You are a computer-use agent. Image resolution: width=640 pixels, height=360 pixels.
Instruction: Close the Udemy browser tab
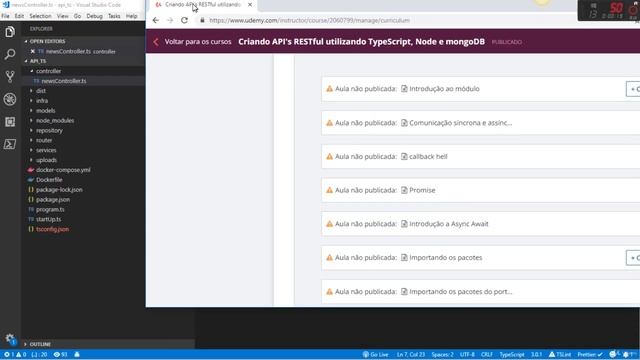[250, 4]
